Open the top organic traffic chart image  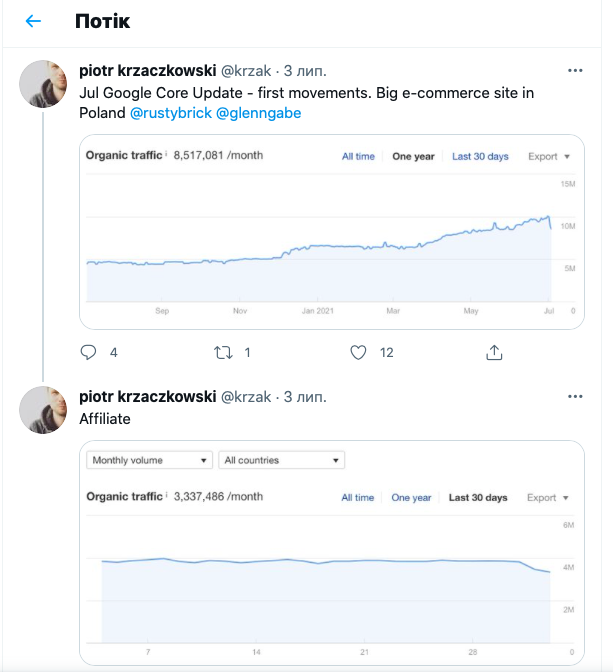(x=331, y=240)
